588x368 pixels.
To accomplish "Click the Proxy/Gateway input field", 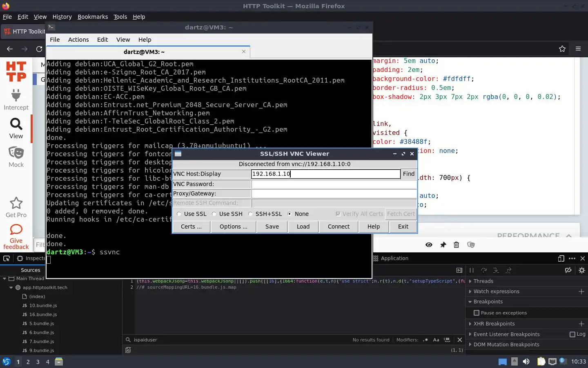I will click(x=334, y=193).
